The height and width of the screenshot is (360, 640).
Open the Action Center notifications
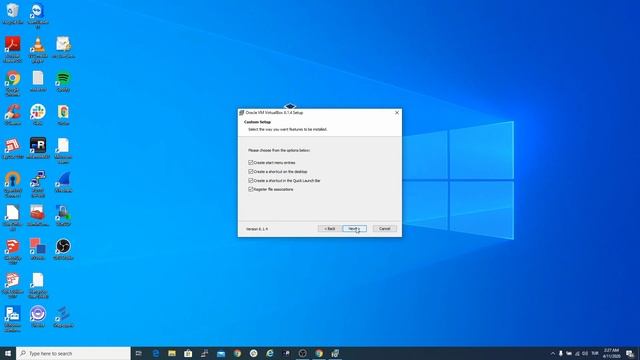(630, 353)
